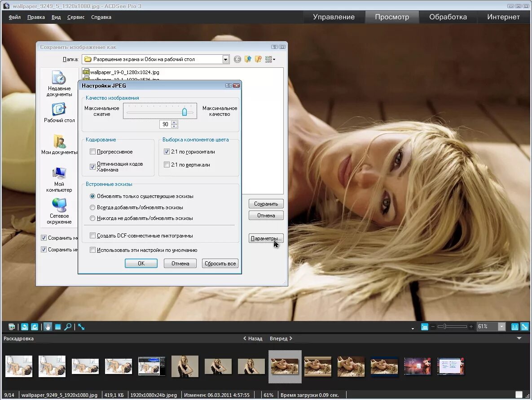Screen dimensions: 532x400
Task: Enable Прогрессивное encoding checkbox
Action: [x=92, y=152]
